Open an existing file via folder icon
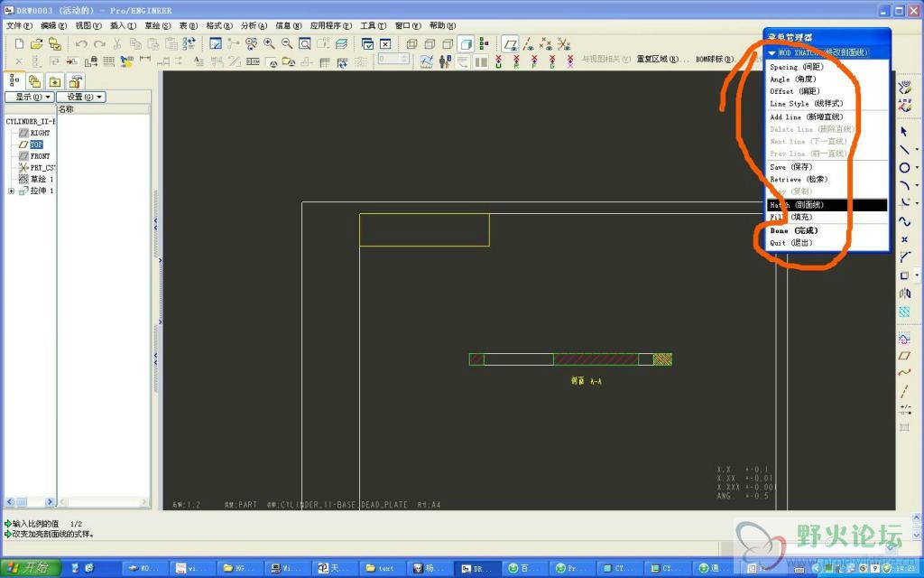 coord(36,43)
